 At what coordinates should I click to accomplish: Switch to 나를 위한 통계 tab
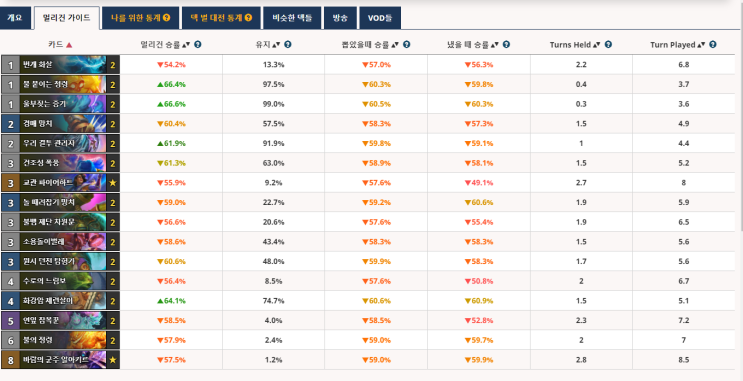[140, 18]
